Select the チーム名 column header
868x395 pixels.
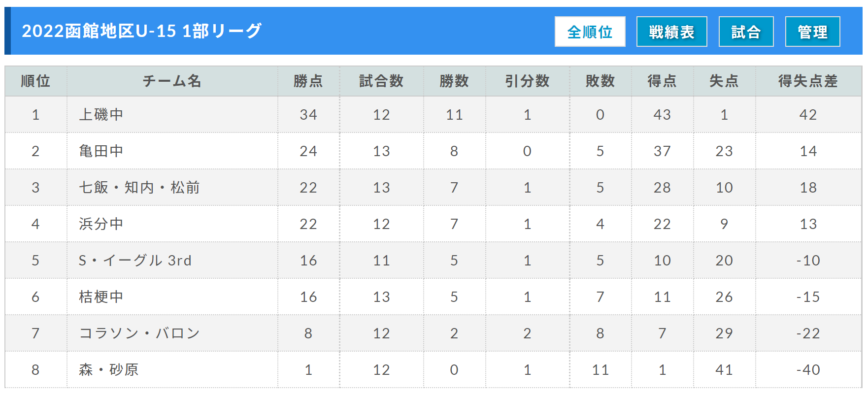pos(172,81)
